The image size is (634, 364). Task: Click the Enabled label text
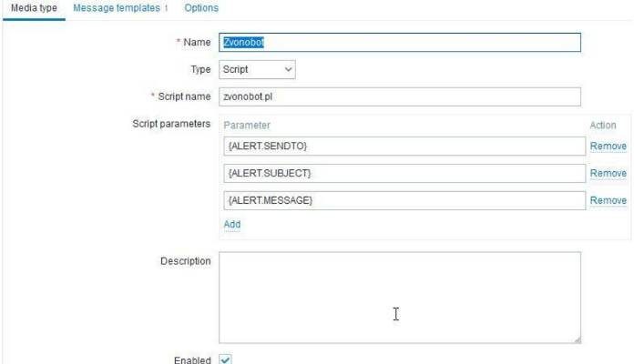(191, 360)
